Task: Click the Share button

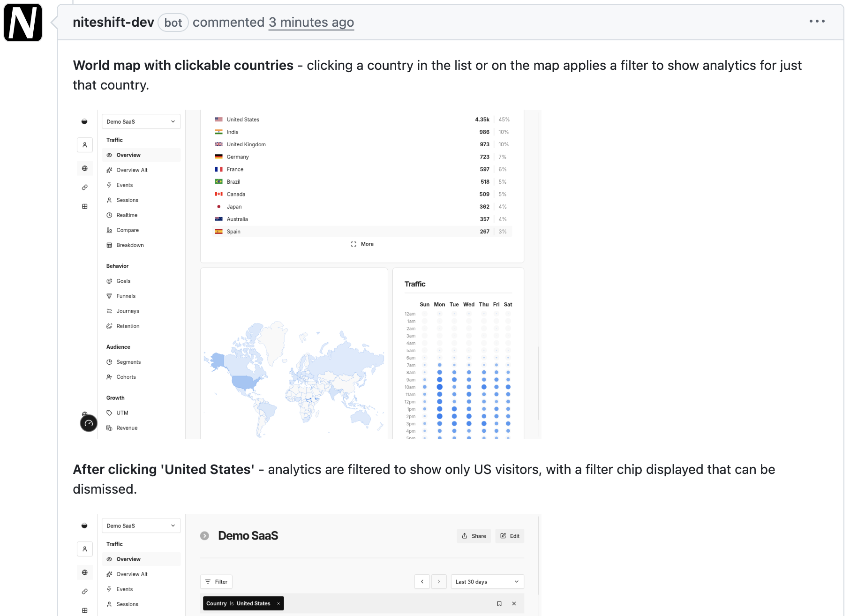Action: click(474, 536)
